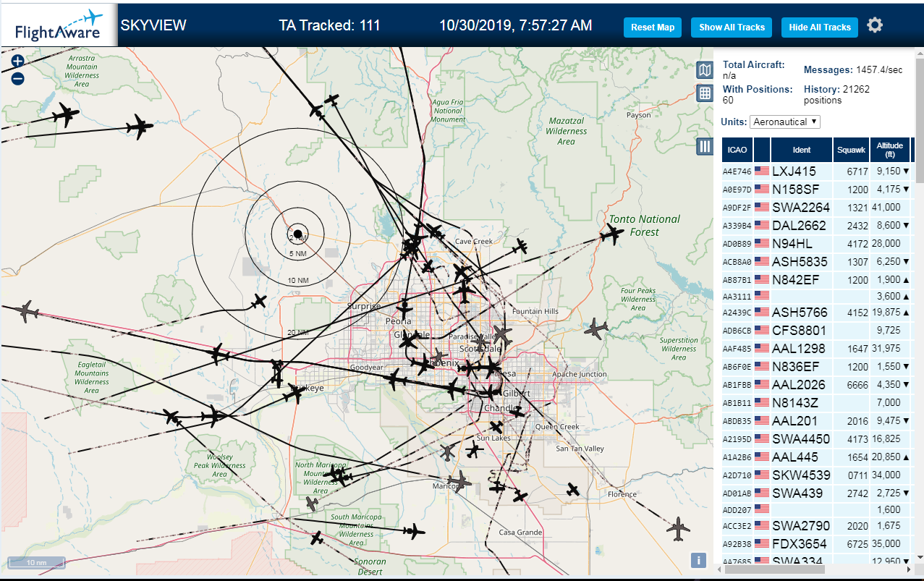Image resolution: width=924 pixels, height=581 pixels.
Task: Click ICAO code ADD207
Action: [x=737, y=511]
